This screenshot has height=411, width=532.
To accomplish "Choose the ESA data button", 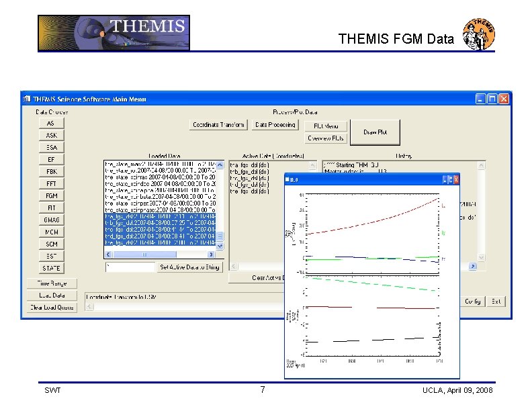I will (x=51, y=147).
